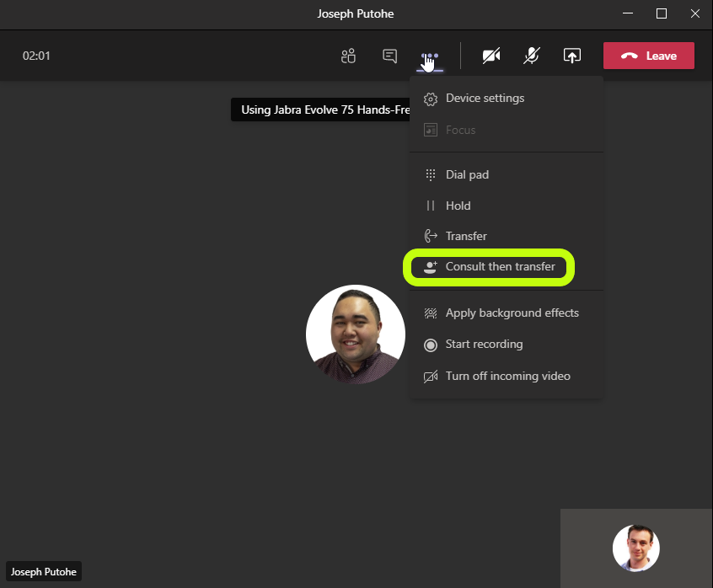
Task: Click the Dial pad grid icon
Action: pos(430,175)
